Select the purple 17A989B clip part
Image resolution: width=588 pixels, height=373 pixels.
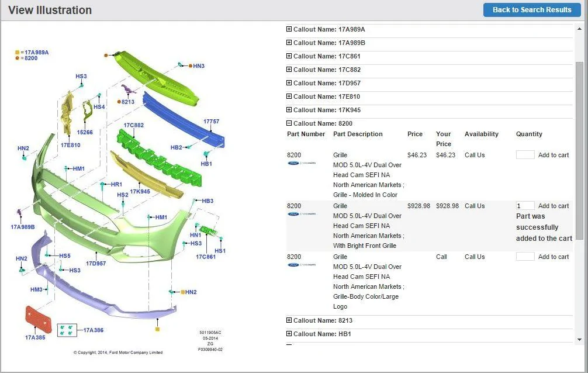[19, 213]
